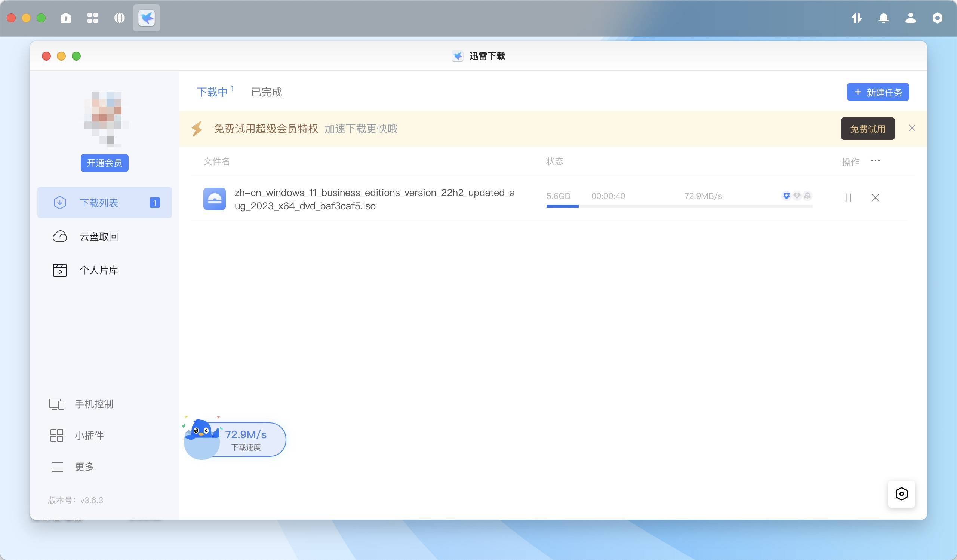Click 免费试用超级会员特权 banner text

click(x=266, y=129)
